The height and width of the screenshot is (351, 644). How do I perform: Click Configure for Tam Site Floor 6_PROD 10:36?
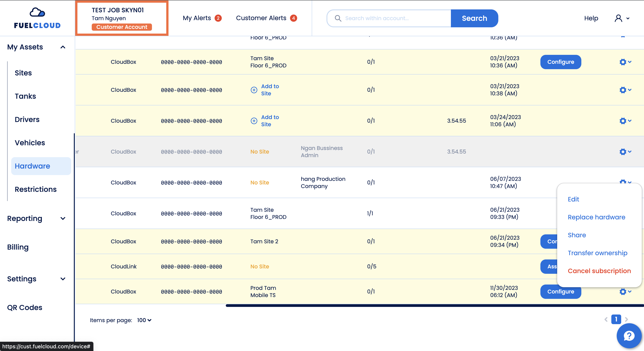561,62
